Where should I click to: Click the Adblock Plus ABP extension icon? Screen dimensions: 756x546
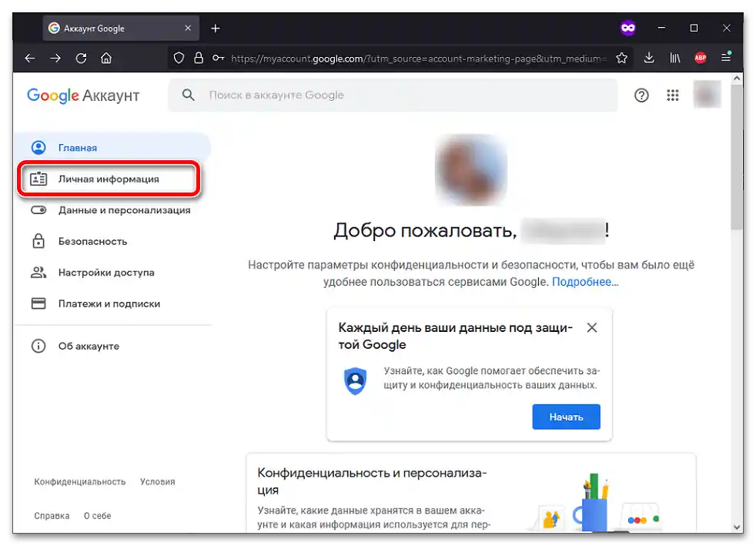[x=701, y=59]
